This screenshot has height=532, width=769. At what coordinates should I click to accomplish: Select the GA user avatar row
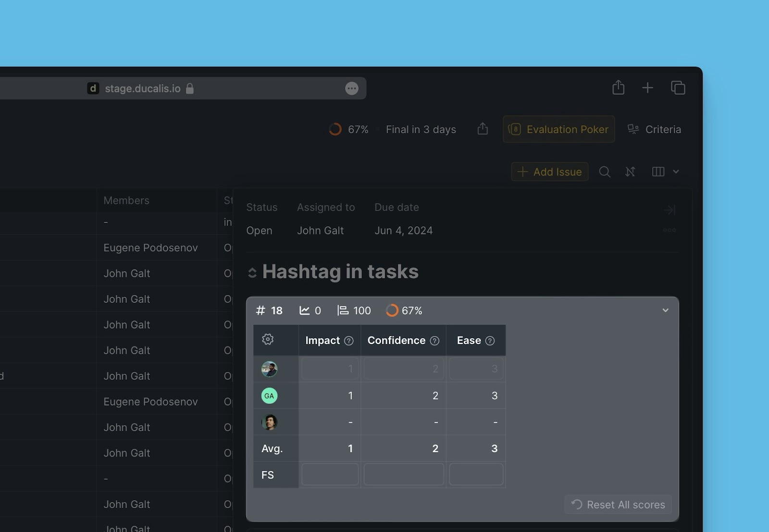tap(269, 396)
